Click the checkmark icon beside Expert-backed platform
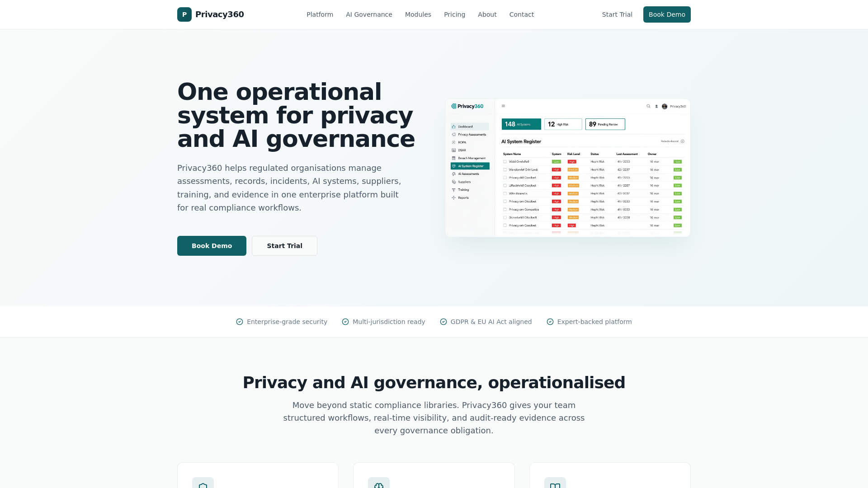Screen dimensions: 868x488 (x=550, y=322)
